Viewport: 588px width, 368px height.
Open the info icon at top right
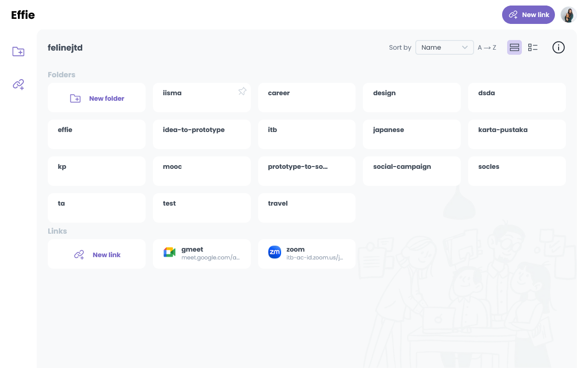(559, 47)
